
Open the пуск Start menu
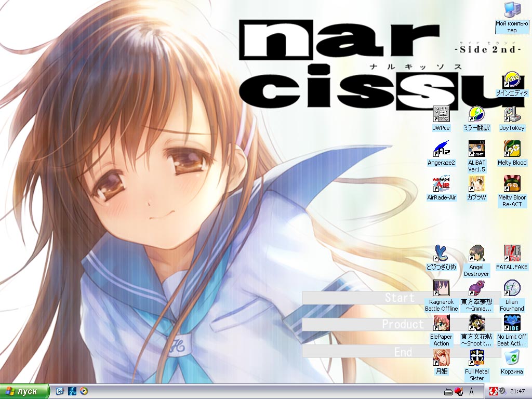(x=25, y=392)
